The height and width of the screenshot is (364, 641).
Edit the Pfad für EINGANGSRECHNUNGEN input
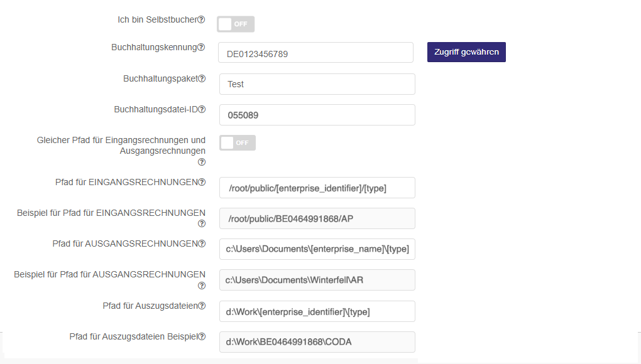317,188
